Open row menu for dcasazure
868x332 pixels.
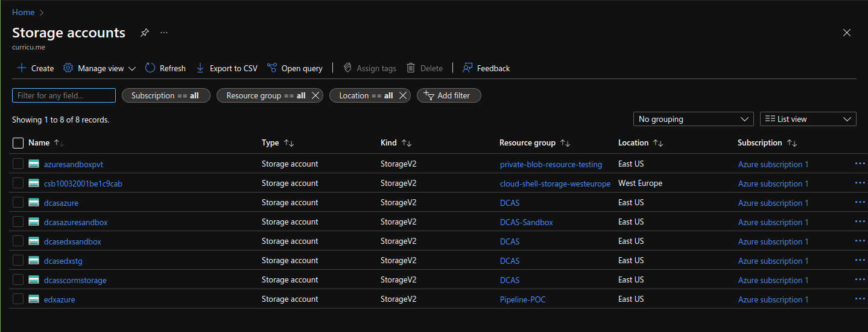tap(860, 202)
